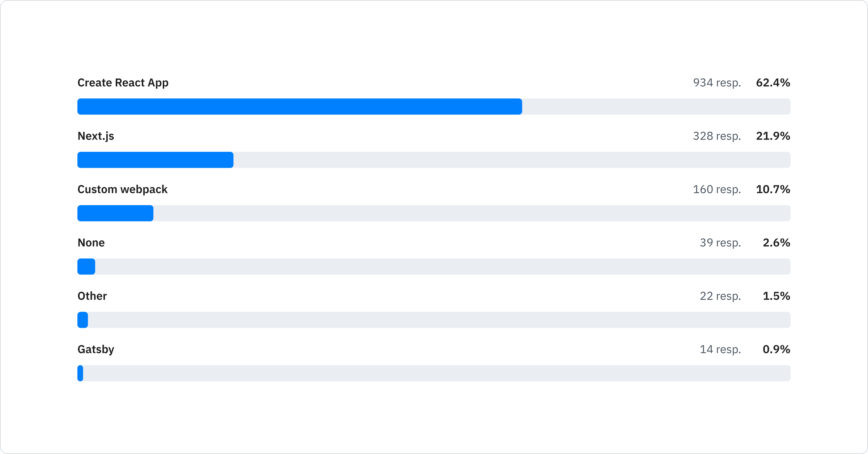Select the "934 resp." response count
Screen dimensions: 868x454
point(717,83)
